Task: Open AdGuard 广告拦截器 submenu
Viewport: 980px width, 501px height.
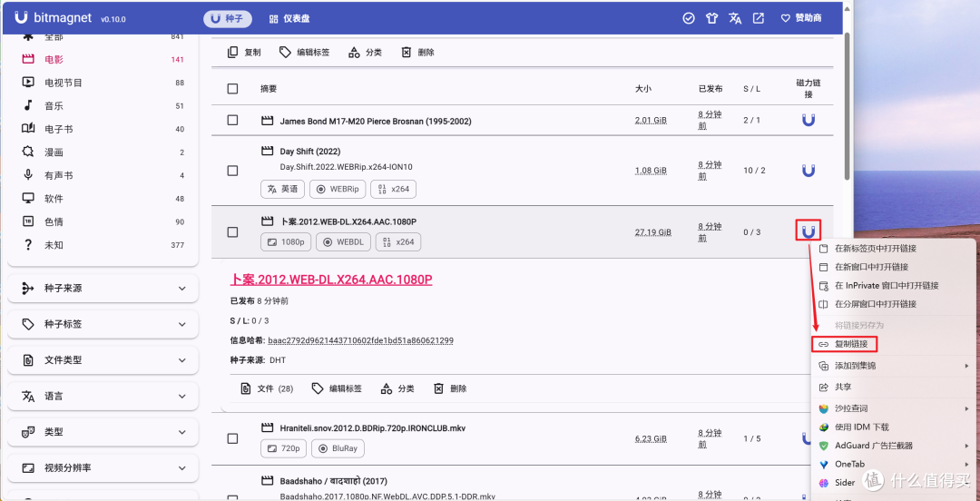Action: [x=893, y=446]
